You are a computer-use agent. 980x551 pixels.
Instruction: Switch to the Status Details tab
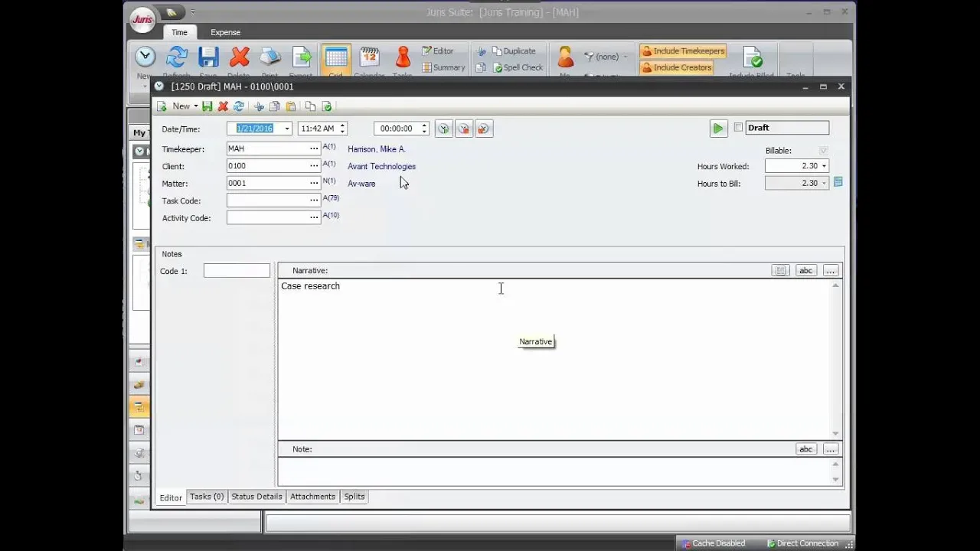click(256, 497)
